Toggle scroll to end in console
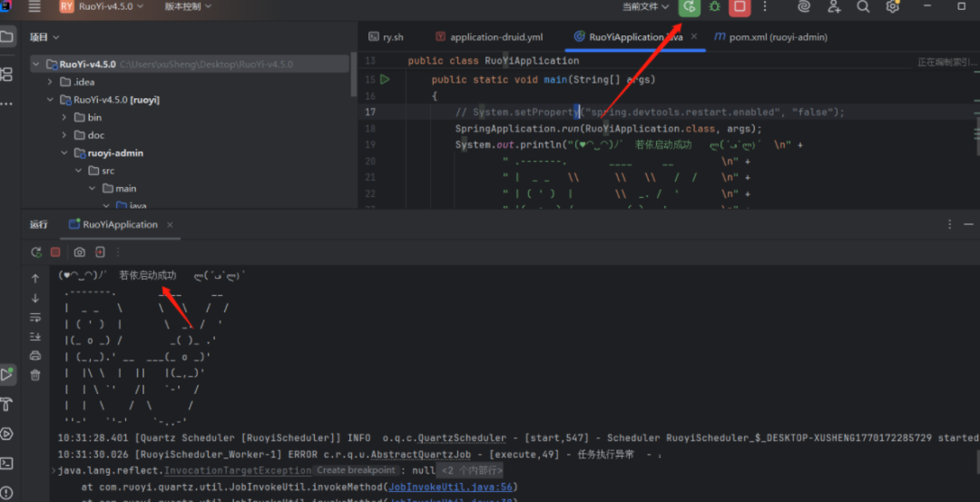This screenshot has width=980, height=502. point(35,337)
